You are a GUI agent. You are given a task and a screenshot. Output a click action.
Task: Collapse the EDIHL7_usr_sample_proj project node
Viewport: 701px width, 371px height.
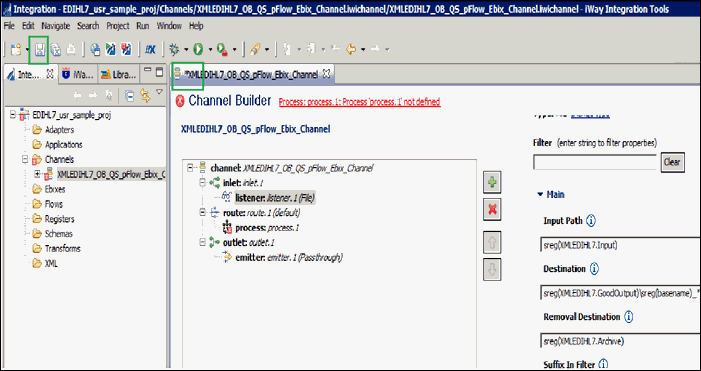click(13, 115)
